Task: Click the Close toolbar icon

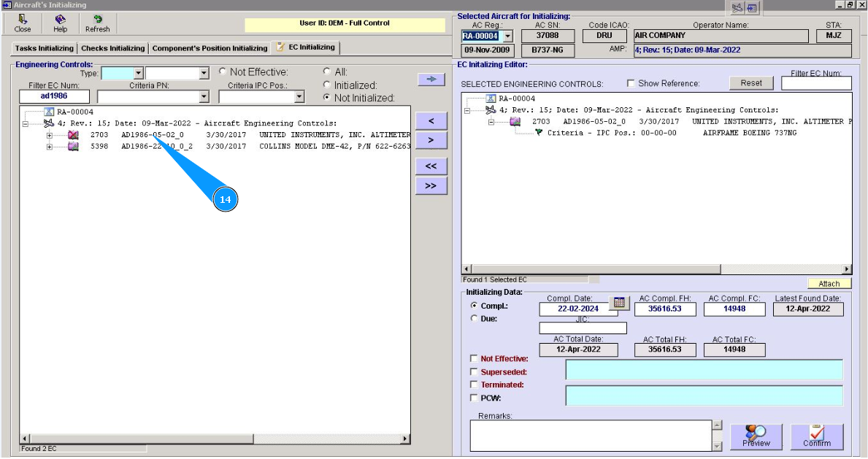Action: (x=23, y=20)
